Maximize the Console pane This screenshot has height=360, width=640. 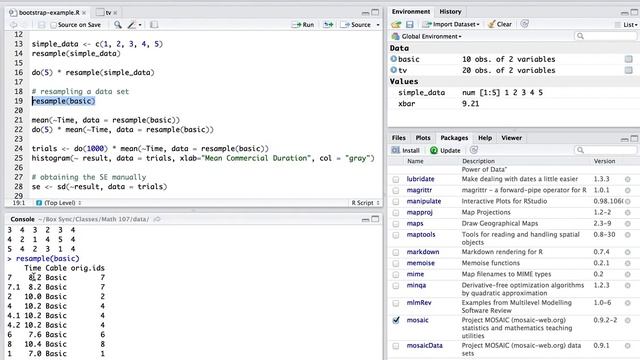click(375, 219)
